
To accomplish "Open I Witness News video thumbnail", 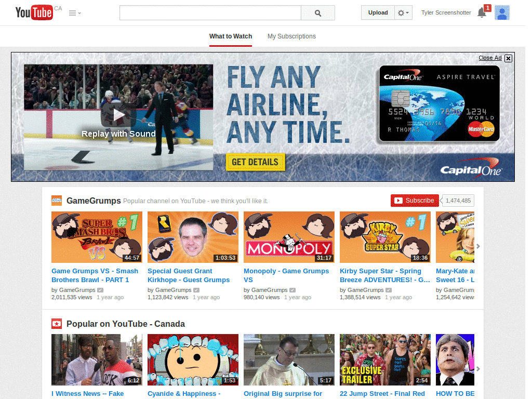I will coord(97,360).
